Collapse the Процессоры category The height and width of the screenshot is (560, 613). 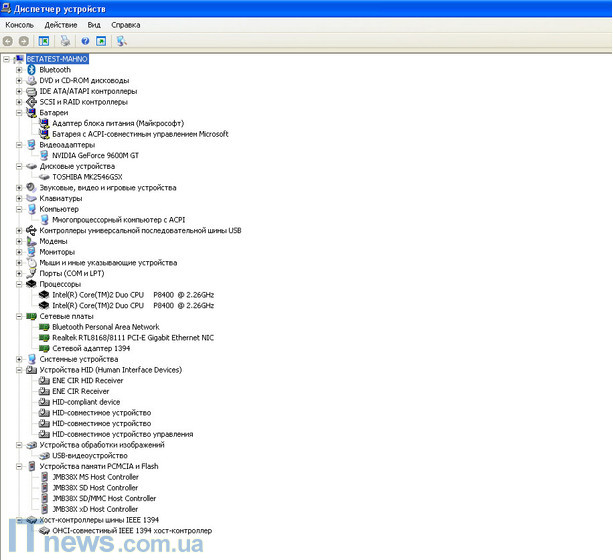coord(19,284)
